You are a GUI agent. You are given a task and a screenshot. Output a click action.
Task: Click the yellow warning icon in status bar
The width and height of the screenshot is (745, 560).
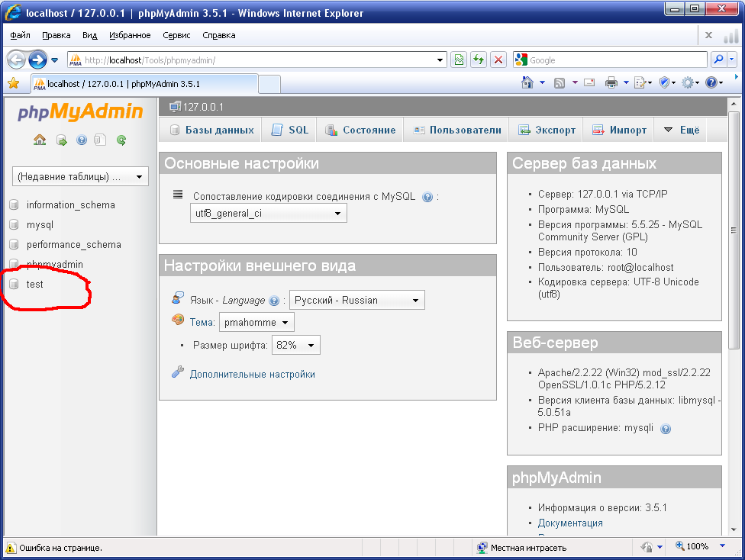[11, 548]
